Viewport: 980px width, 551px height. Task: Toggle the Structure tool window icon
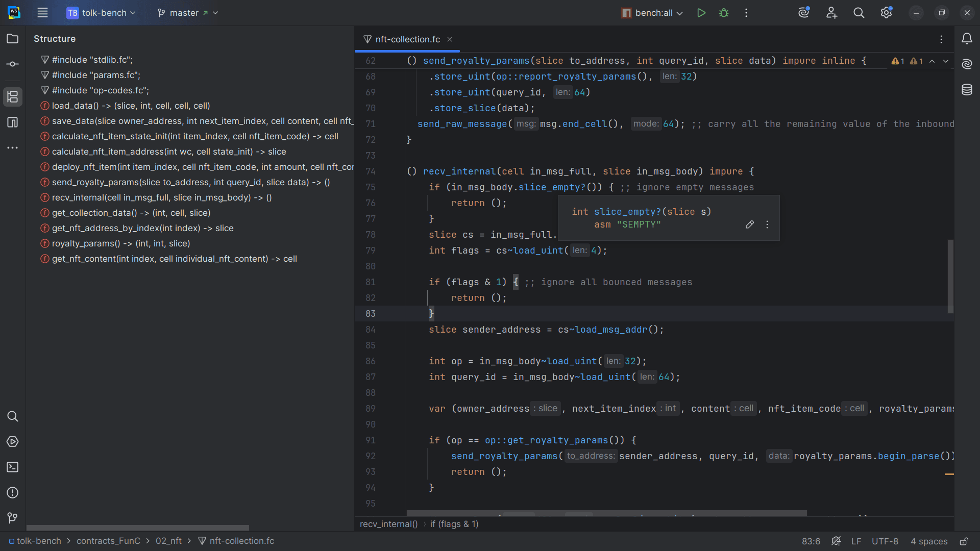point(13,97)
